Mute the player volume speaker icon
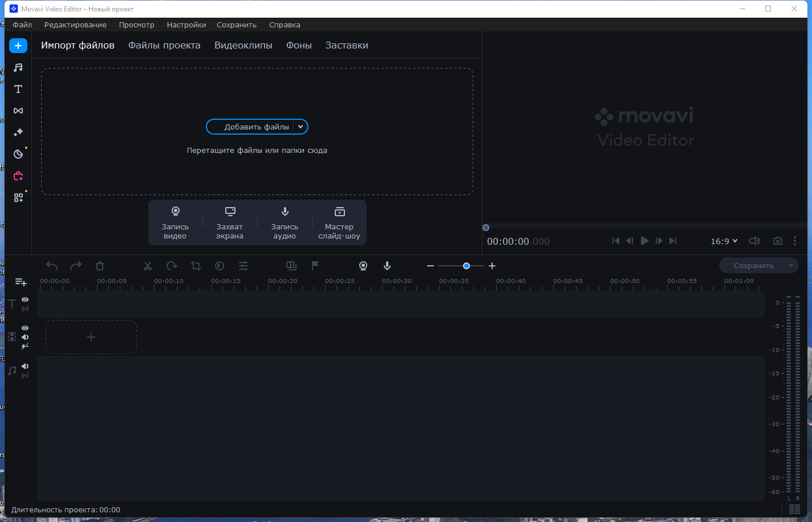Screen dimensions: 812x522 click(754, 241)
